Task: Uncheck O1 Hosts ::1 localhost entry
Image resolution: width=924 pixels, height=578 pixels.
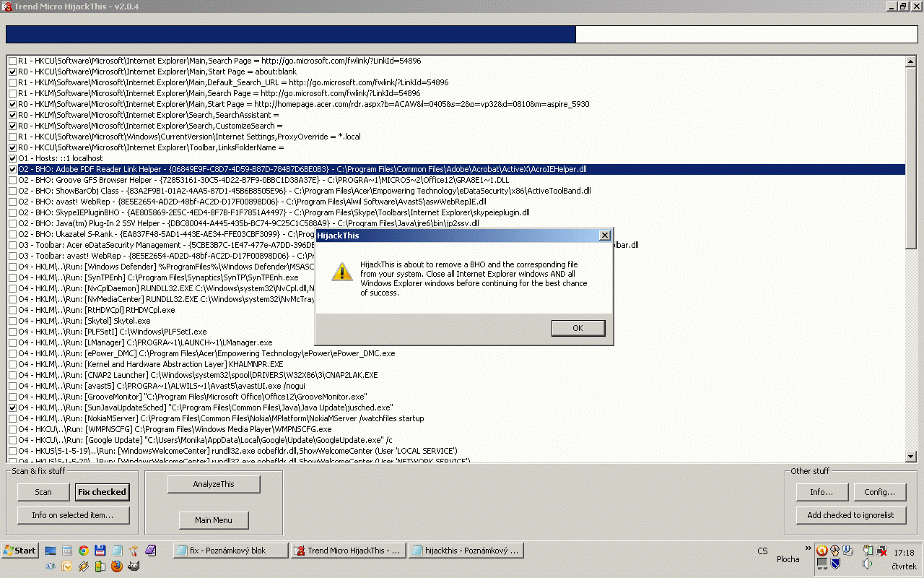Action: point(12,159)
